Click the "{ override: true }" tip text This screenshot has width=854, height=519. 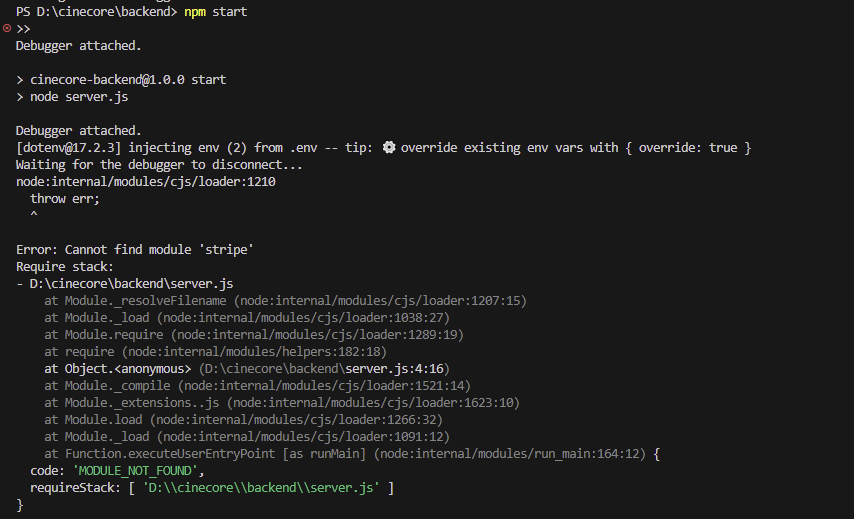pos(689,148)
